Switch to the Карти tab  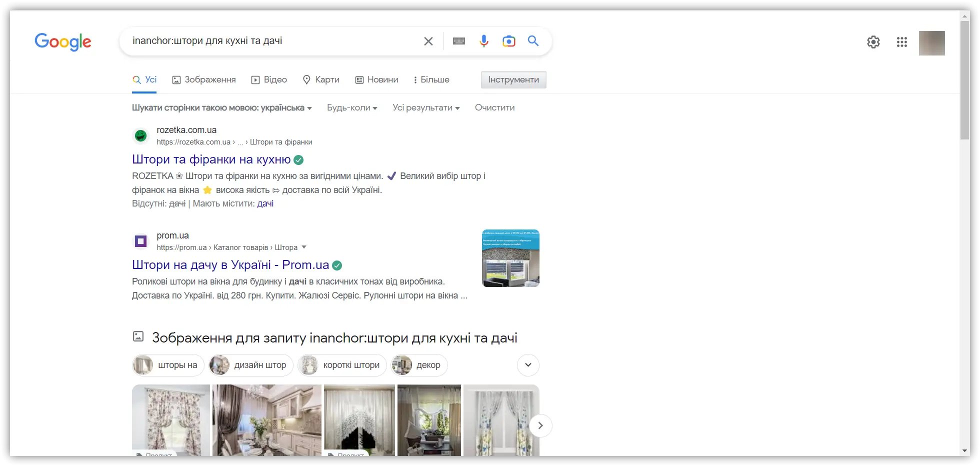click(321, 79)
